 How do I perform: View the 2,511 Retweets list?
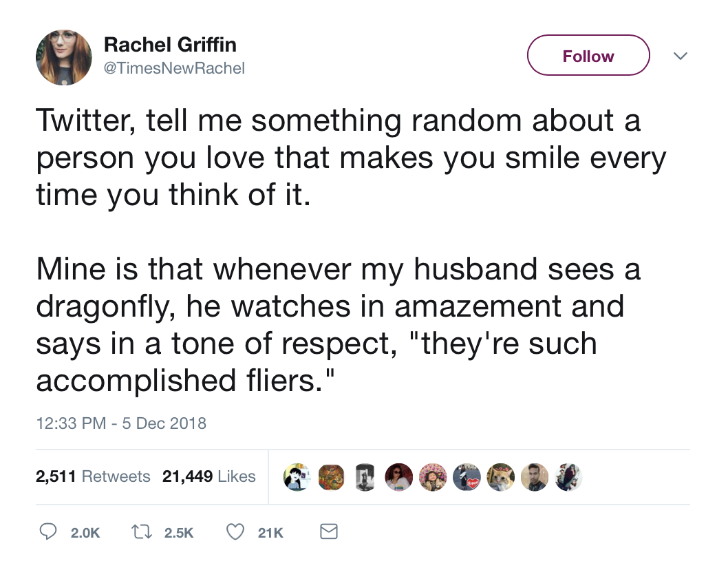click(93, 476)
